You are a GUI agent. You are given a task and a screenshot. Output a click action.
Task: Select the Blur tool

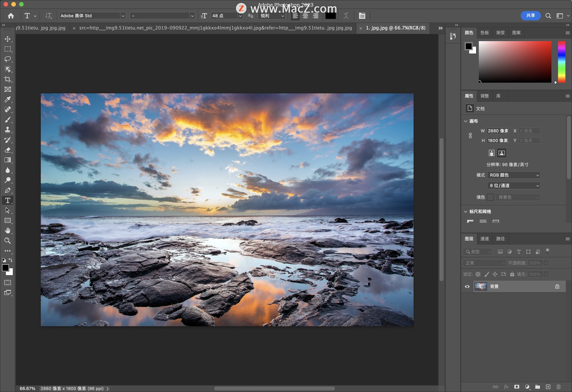[8, 170]
